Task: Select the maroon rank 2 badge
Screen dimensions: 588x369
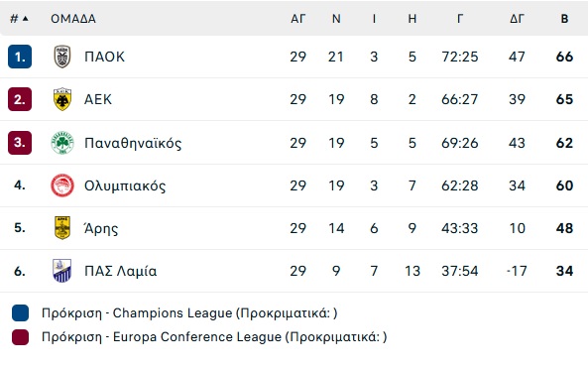Action: coord(20,99)
